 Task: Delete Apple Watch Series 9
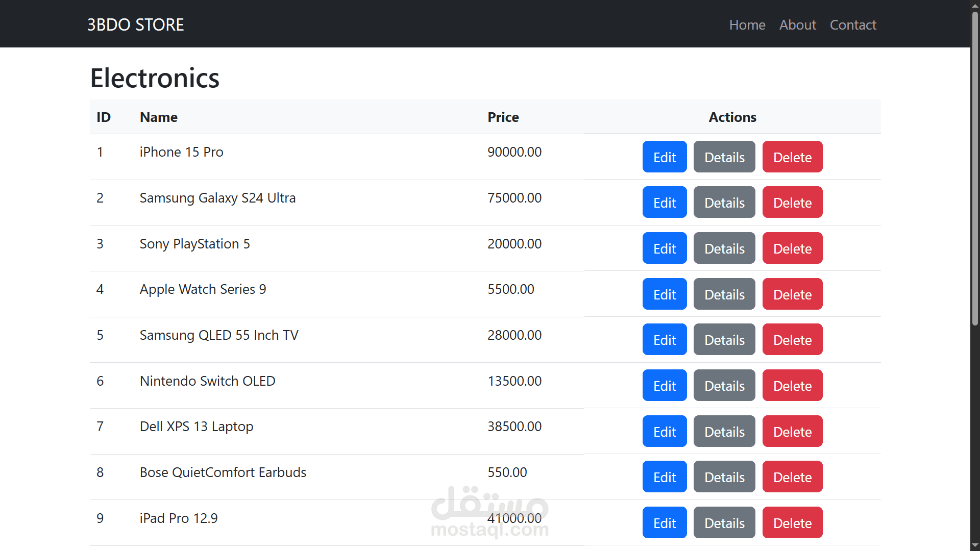coord(792,294)
